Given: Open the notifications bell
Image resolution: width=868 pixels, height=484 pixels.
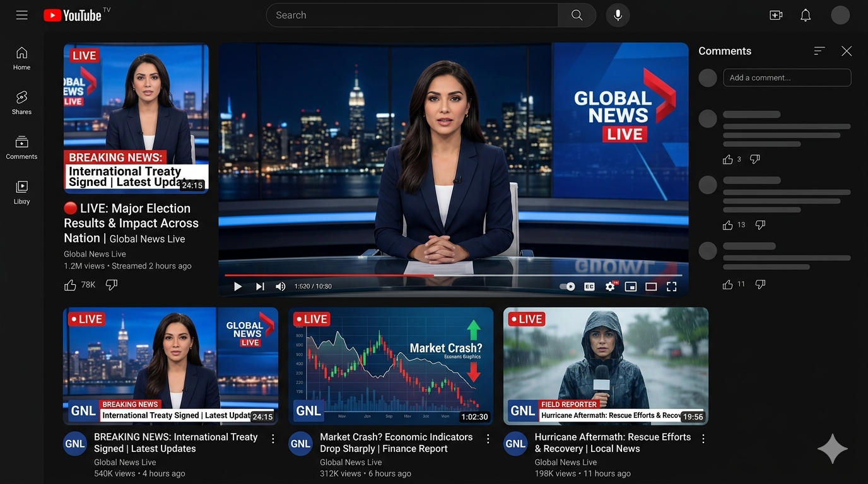Looking at the screenshot, I should point(806,15).
